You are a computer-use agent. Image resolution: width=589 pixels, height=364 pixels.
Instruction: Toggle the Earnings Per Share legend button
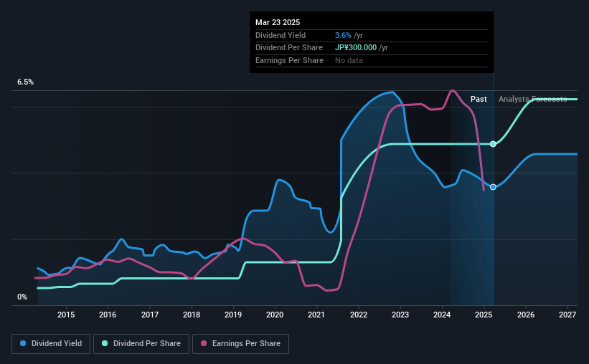(240, 344)
